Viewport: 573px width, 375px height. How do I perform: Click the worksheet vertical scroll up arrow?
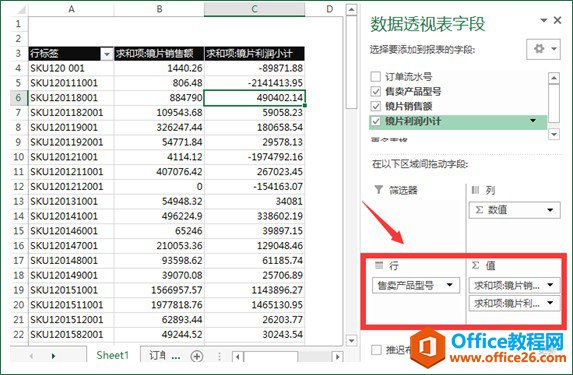[351, 10]
